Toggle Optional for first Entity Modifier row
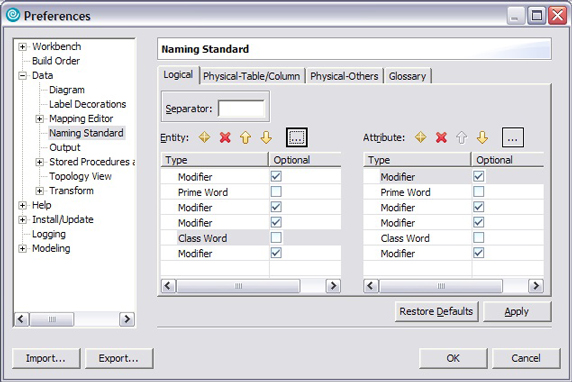 point(276,176)
